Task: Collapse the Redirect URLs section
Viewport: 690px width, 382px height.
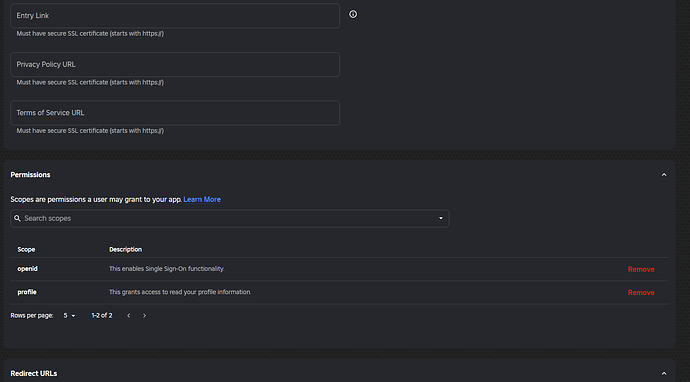Action: 664,373
